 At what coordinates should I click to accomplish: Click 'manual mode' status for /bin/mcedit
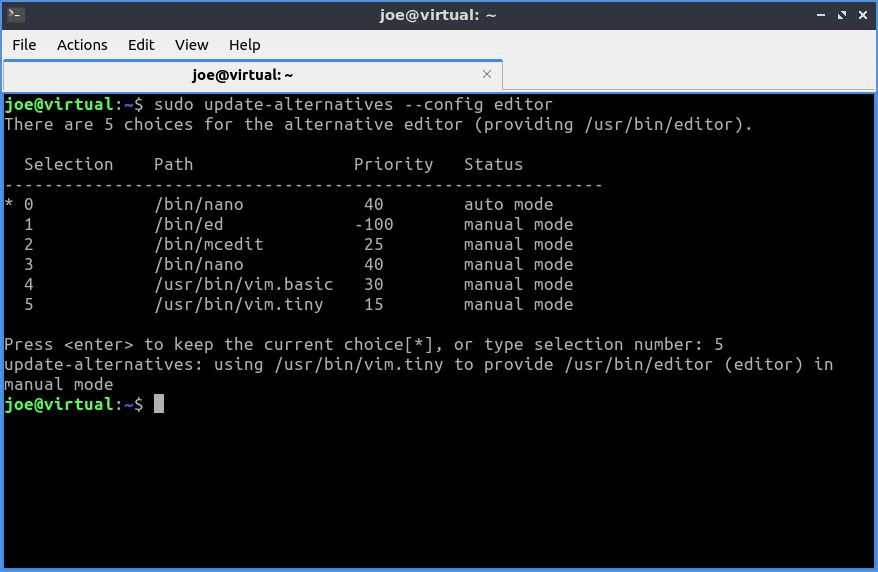pos(519,245)
